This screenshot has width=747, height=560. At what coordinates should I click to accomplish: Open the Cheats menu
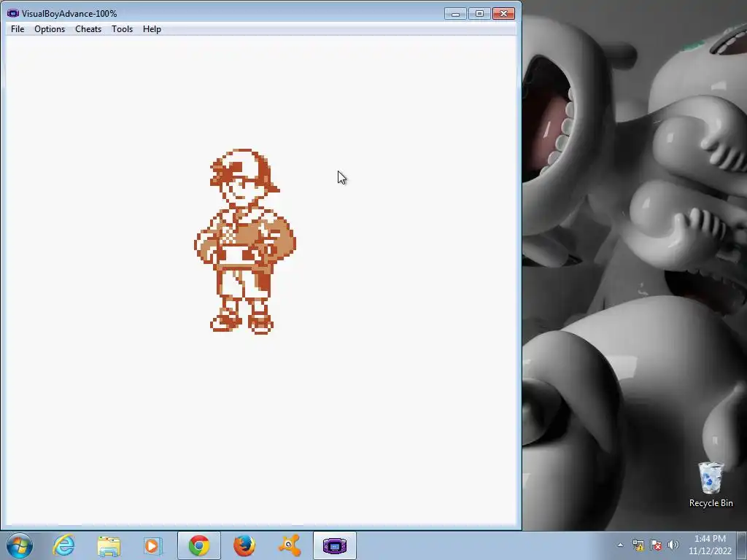(x=88, y=29)
